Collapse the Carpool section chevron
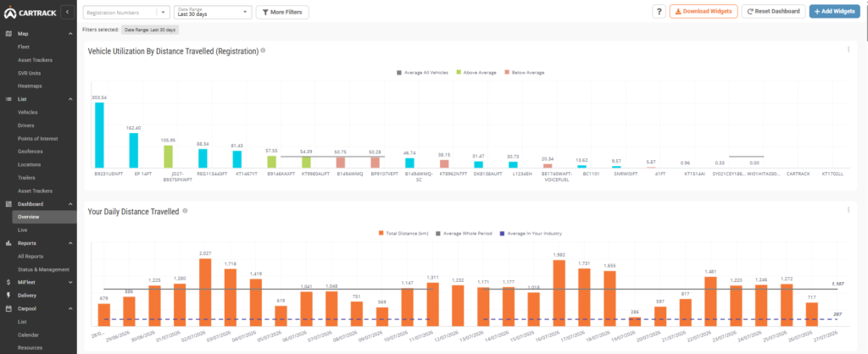The width and height of the screenshot is (868, 354). click(x=70, y=308)
